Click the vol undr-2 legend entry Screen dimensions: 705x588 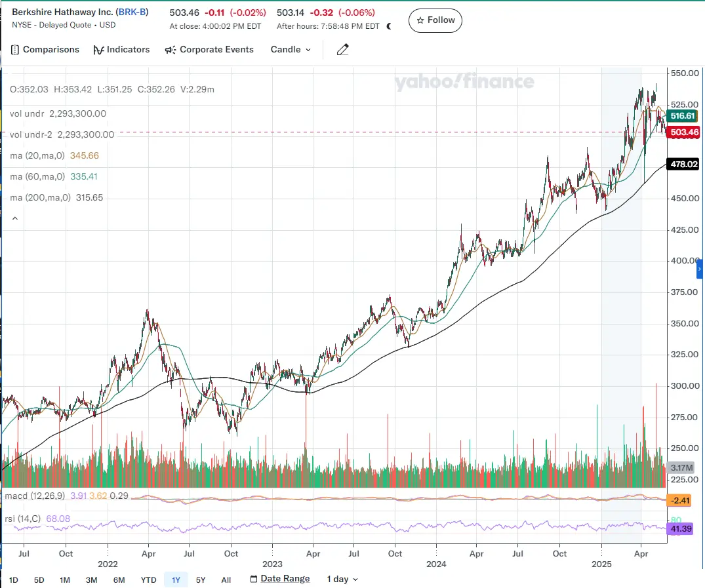click(x=62, y=134)
